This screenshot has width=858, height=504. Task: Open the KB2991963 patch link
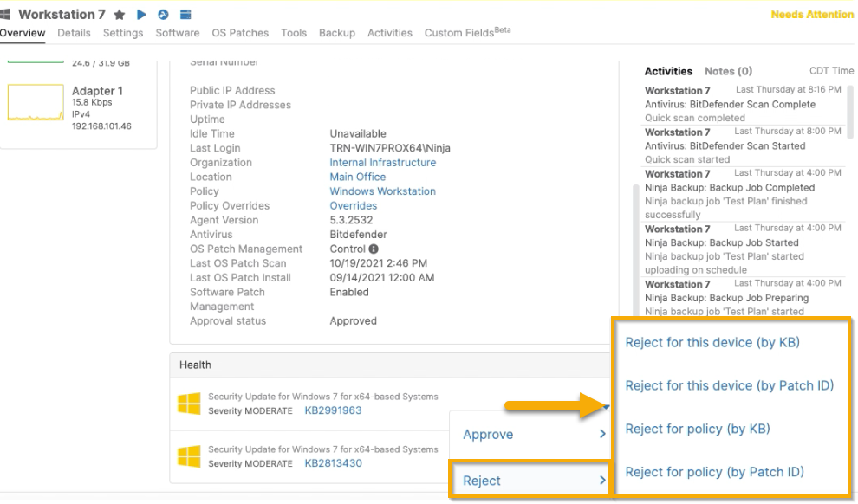333,410
